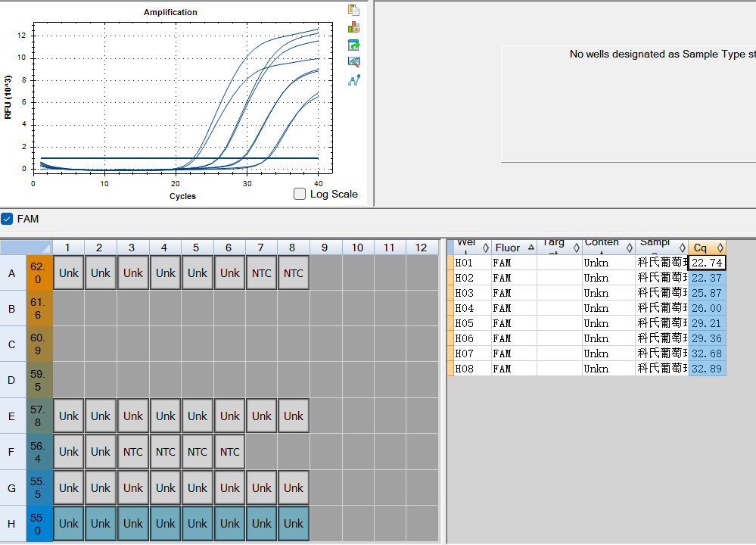
Task: Select well E1 Unk
Action: click(x=68, y=416)
